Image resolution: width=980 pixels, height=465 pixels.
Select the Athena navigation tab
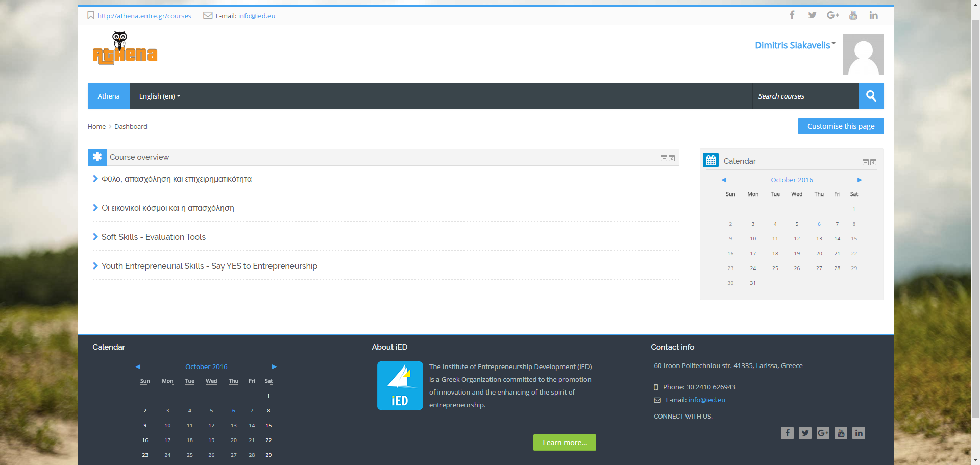pos(109,96)
